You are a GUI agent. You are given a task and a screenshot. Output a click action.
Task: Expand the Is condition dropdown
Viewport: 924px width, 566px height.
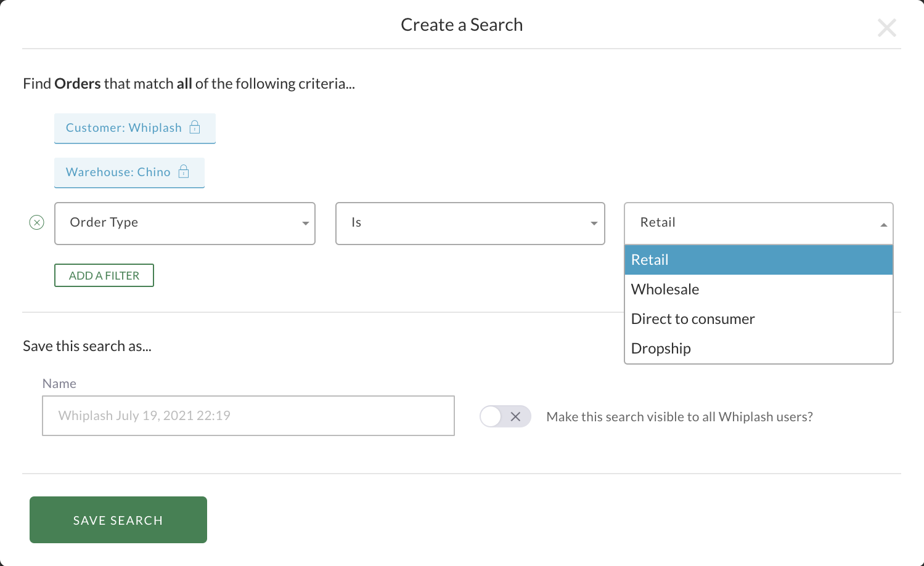594,223
